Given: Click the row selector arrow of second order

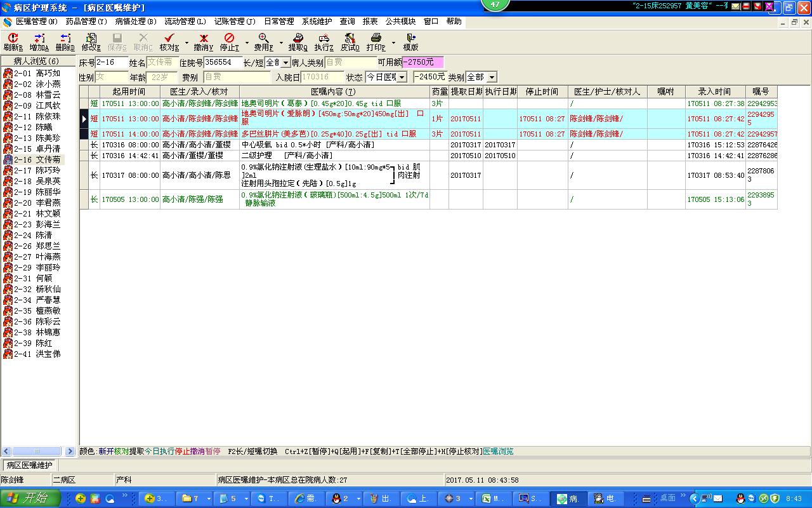Looking at the screenshot, I should click(84, 119).
